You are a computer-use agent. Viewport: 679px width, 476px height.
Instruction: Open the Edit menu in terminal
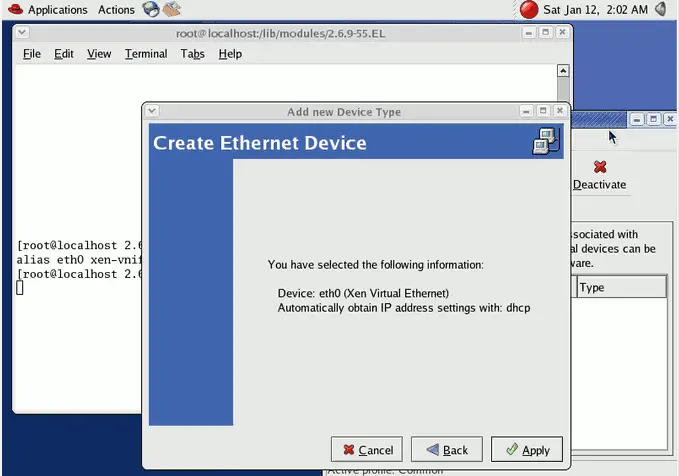tap(64, 54)
